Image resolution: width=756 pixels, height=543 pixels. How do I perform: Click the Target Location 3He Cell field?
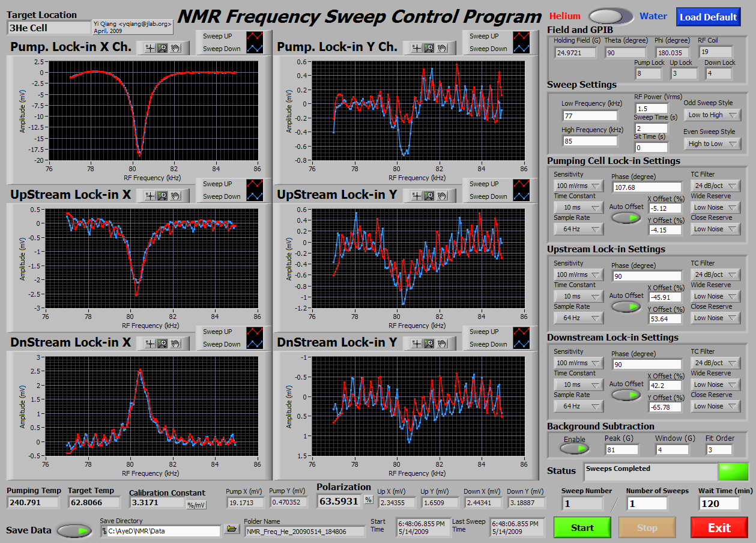pos(48,28)
